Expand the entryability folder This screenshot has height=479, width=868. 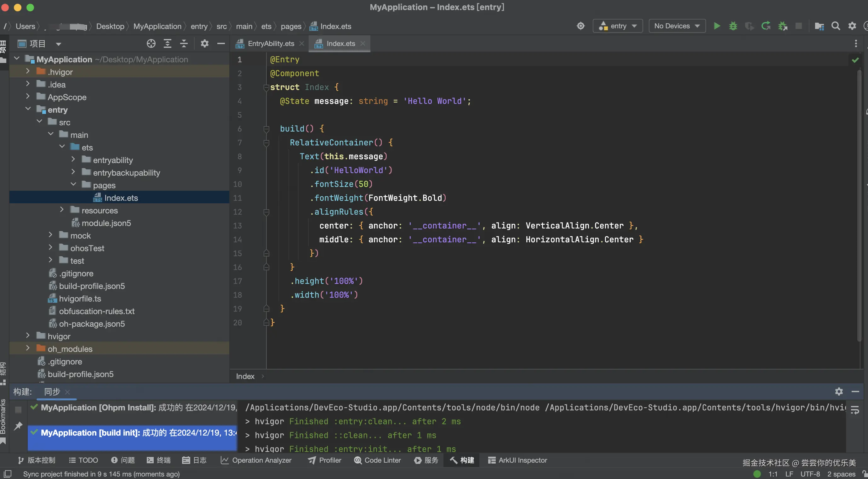point(73,159)
